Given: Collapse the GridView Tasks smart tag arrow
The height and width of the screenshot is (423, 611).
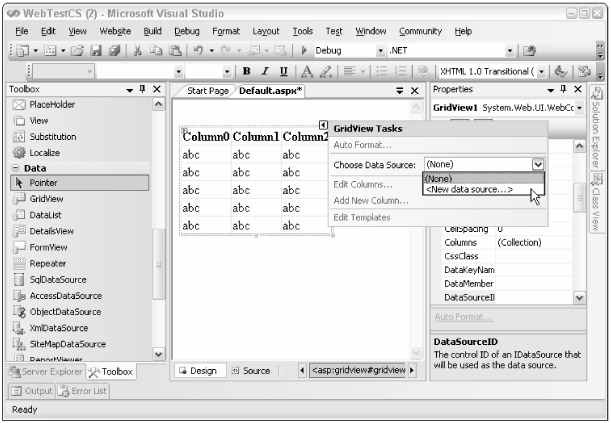Looking at the screenshot, I should (x=323, y=126).
